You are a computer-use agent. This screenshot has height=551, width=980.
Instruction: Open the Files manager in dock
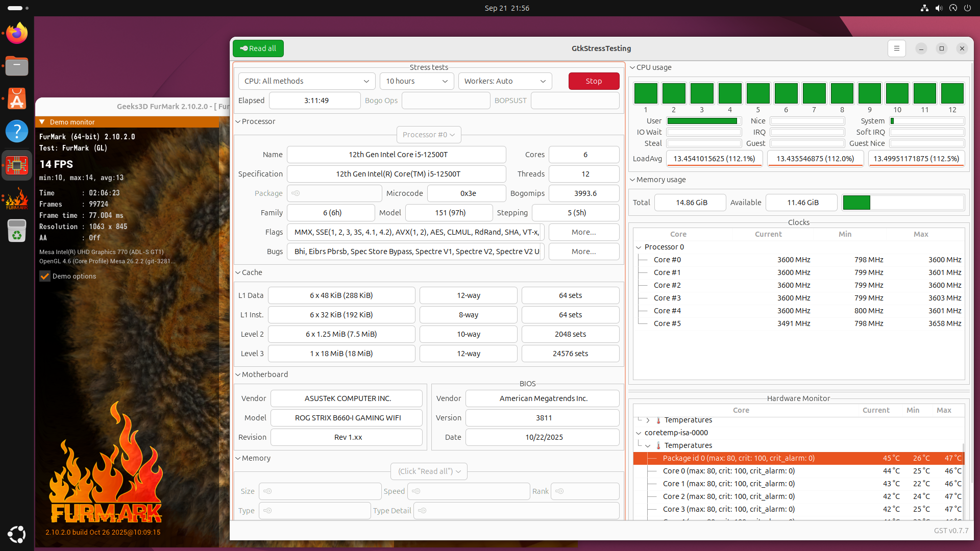pos(17,66)
